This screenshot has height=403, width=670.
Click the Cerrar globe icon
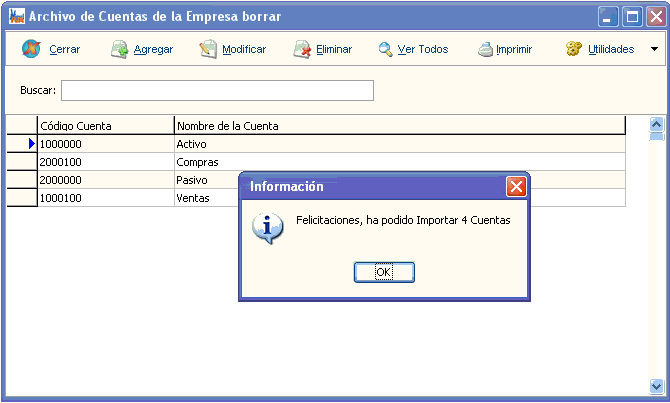(x=31, y=49)
